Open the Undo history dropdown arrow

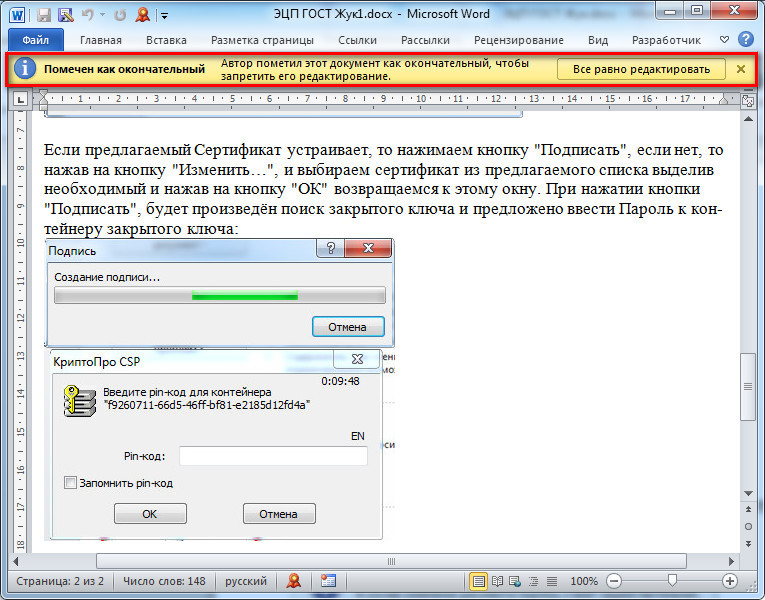102,15
